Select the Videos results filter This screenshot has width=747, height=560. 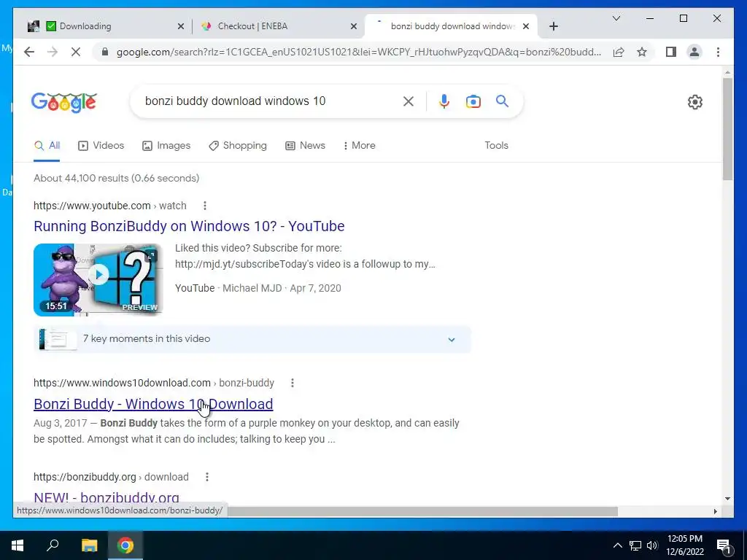[x=101, y=146]
